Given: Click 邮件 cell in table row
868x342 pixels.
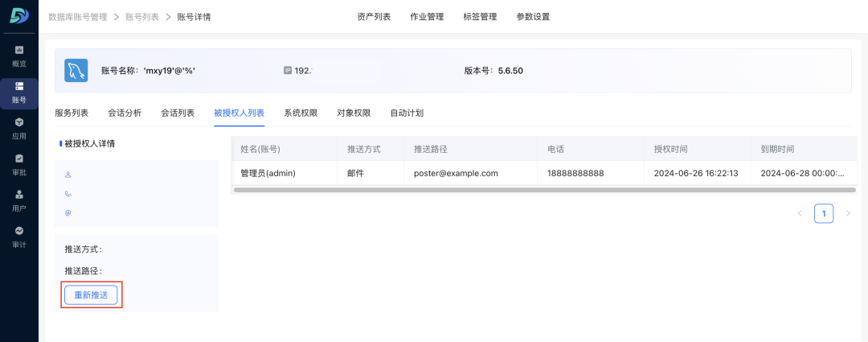Looking at the screenshot, I should 371,173.
